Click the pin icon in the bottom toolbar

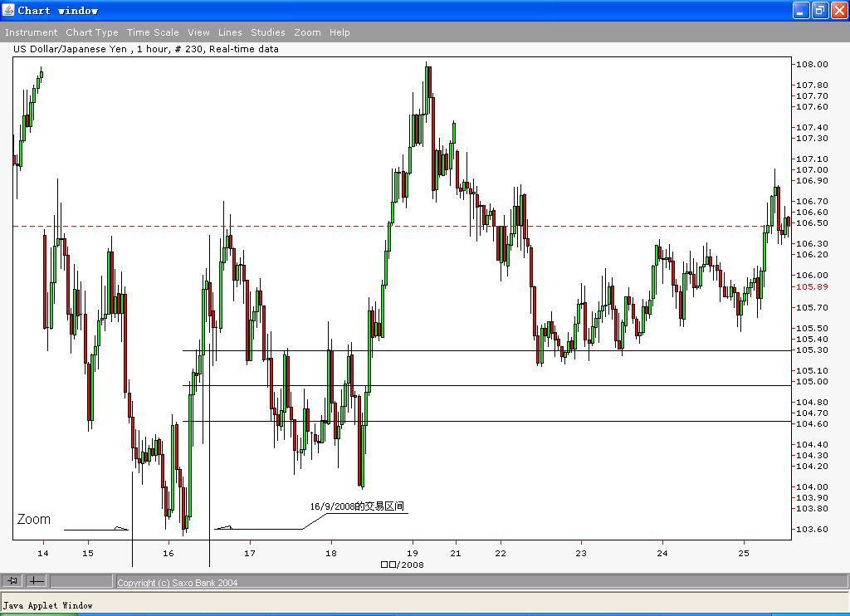(x=12, y=581)
